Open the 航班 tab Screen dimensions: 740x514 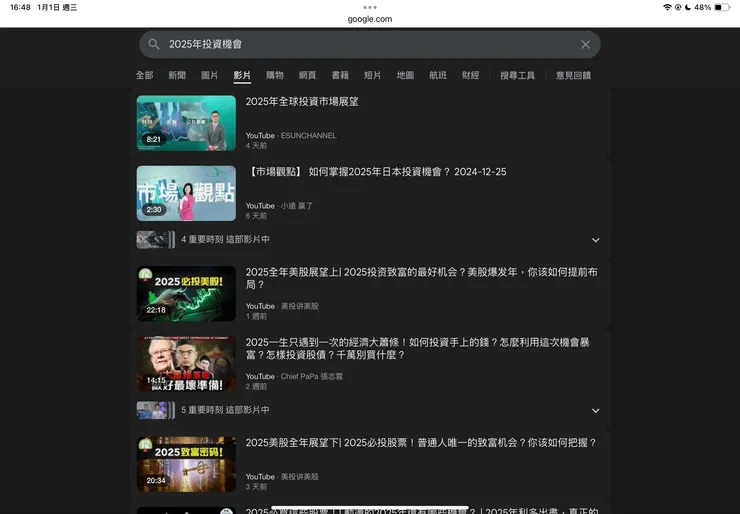[437, 76]
